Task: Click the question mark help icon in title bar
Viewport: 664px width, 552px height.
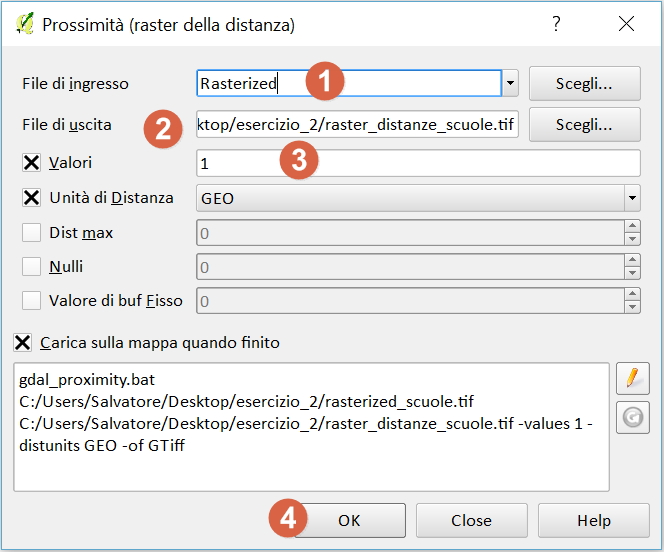Action: [x=556, y=24]
